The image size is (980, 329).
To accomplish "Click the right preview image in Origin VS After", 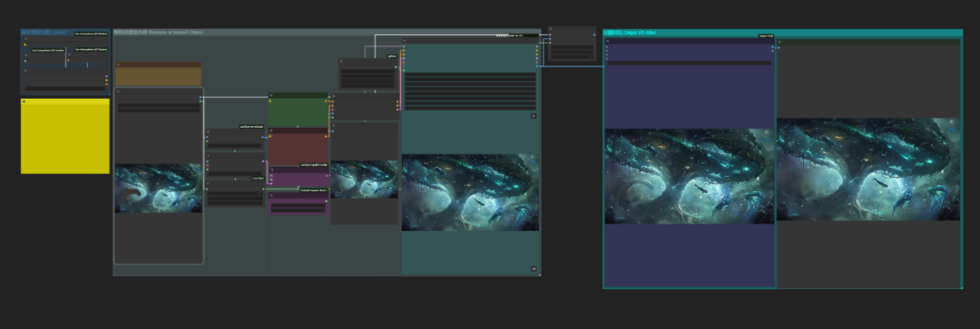I will (868, 169).
